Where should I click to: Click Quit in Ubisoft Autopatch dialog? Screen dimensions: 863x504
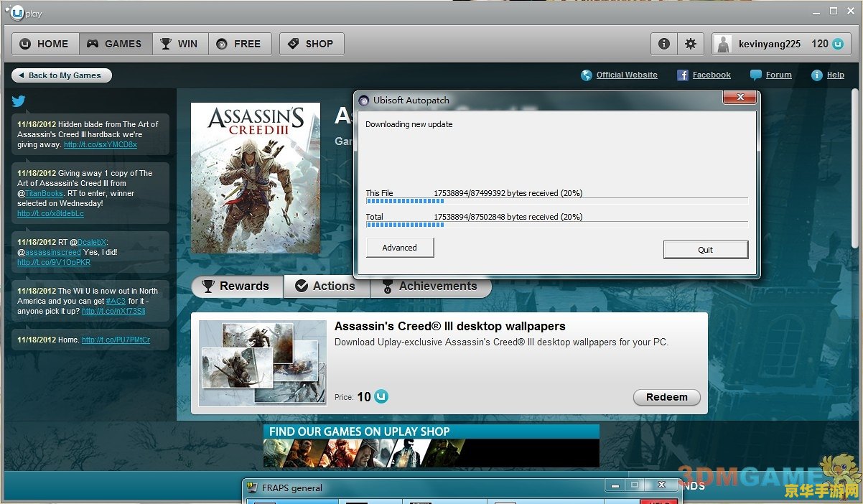click(706, 250)
